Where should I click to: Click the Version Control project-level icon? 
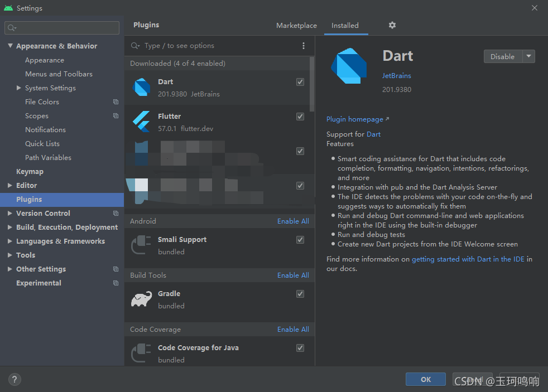pyautogui.click(x=116, y=213)
